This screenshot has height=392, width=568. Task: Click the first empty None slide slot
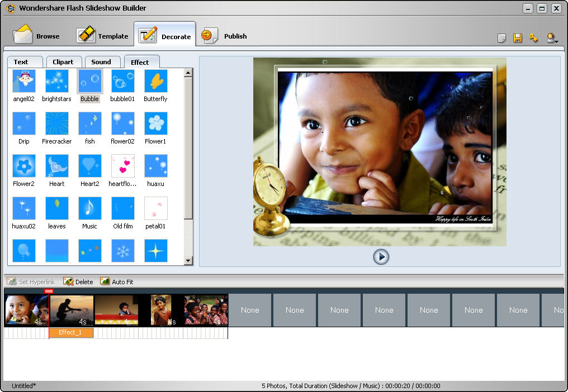pos(250,310)
